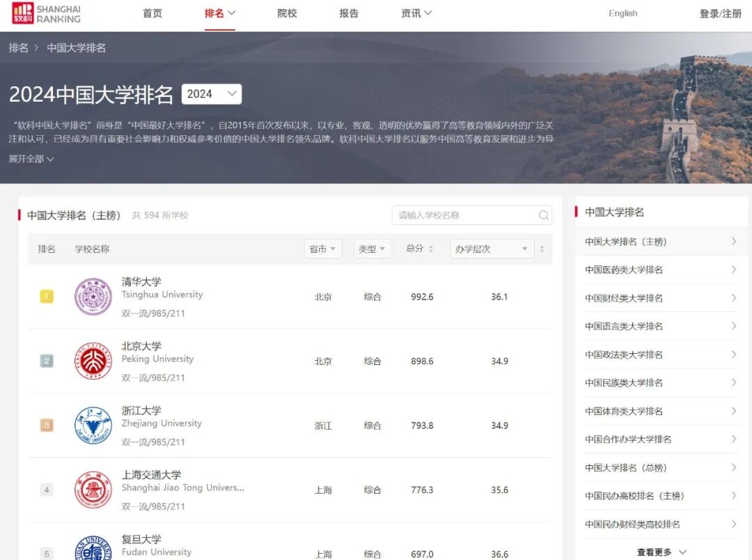Screen dimensions: 752x560
Task: Open the 报告 navigation item
Action: [349, 13]
